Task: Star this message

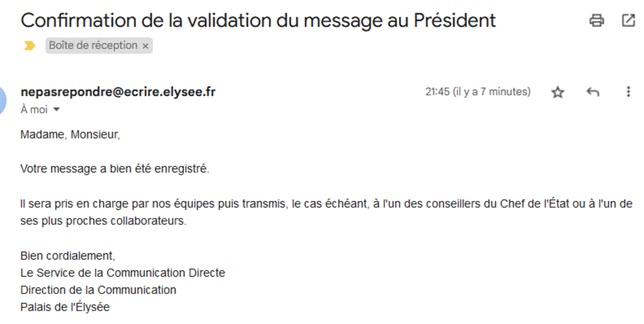Action: point(558,92)
